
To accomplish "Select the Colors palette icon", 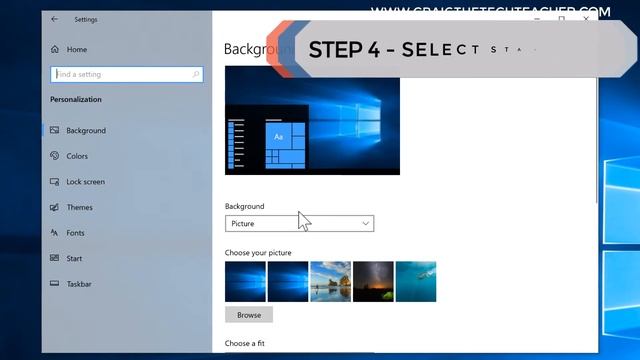I will [x=54, y=156].
